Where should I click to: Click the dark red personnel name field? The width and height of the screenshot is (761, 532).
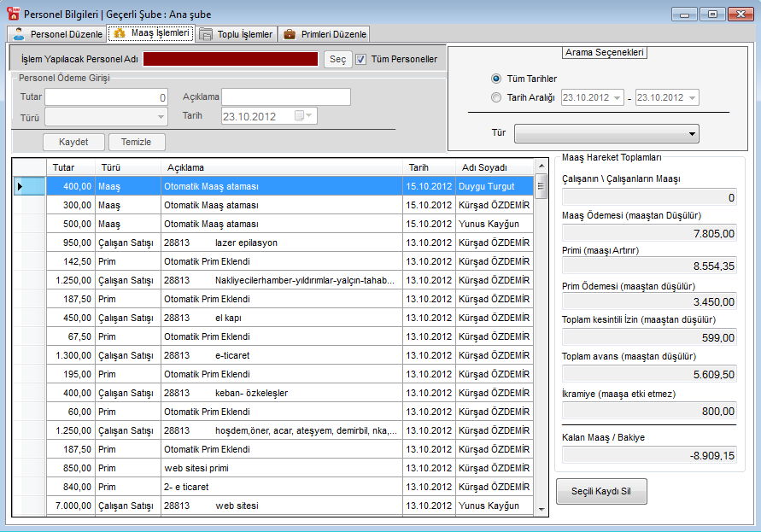click(231, 59)
